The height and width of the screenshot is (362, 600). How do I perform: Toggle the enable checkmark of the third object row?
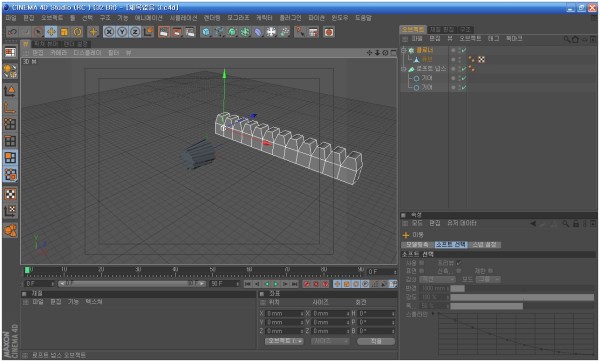point(464,69)
